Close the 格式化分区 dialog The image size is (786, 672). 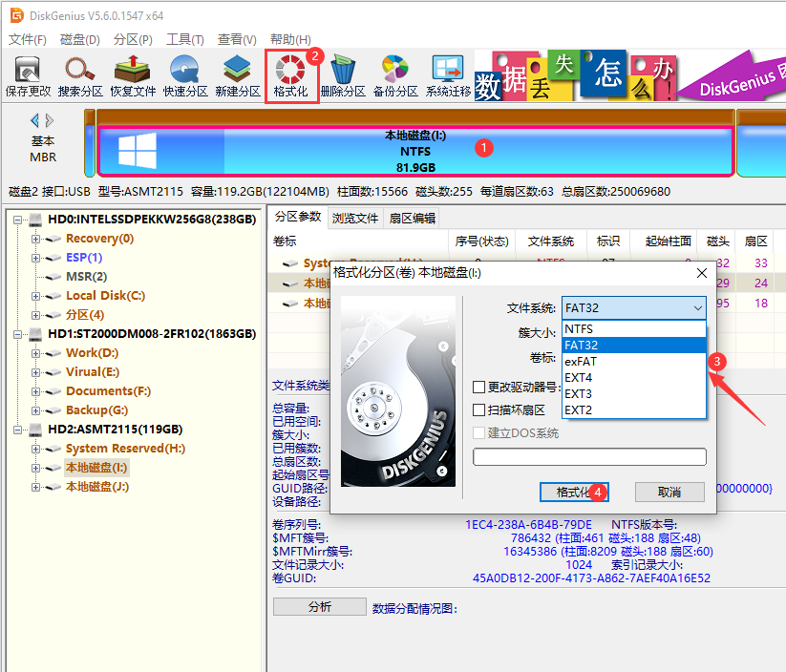pyautogui.click(x=702, y=273)
